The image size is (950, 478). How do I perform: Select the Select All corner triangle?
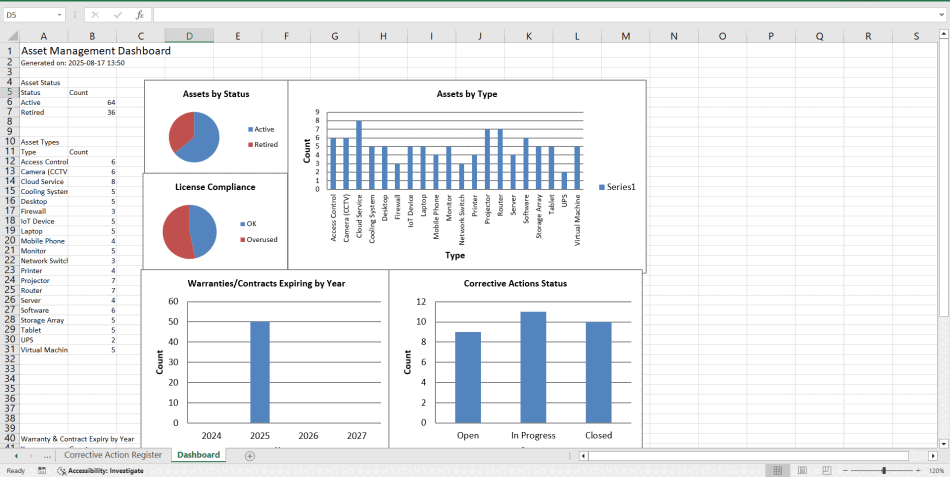(10, 36)
